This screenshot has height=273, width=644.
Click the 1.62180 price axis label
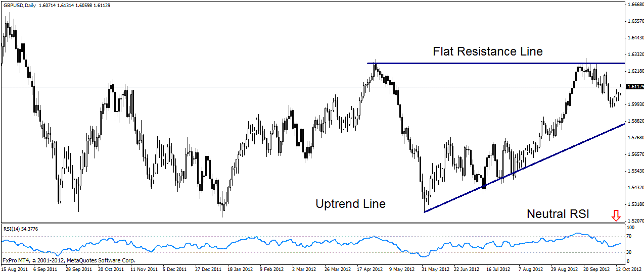tap(635, 71)
